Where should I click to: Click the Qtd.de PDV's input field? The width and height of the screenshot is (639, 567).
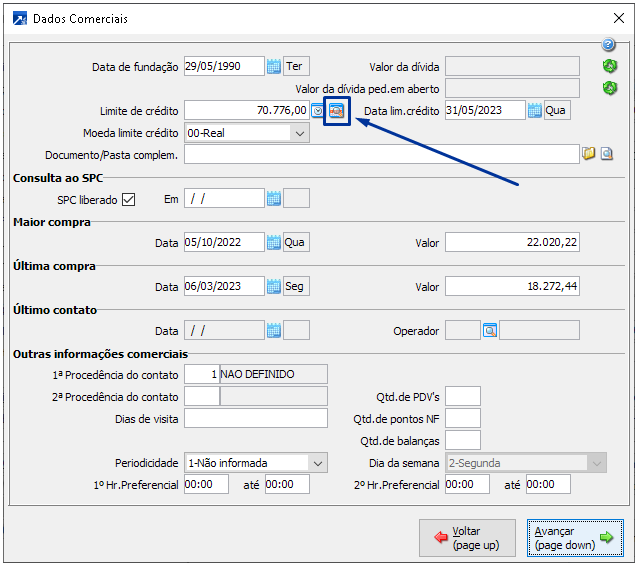[x=463, y=397]
